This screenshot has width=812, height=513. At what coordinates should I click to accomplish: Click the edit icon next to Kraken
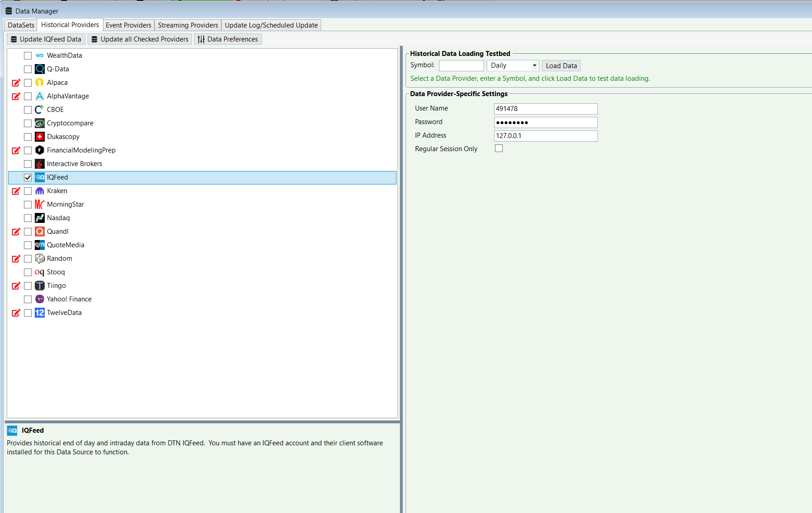pyautogui.click(x=16, y=191)
